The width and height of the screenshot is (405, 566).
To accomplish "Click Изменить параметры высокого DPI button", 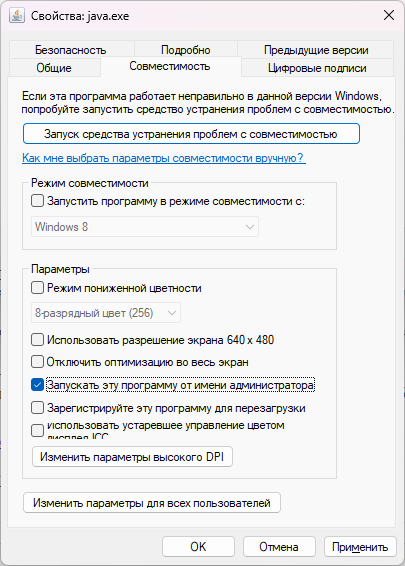I will 132,457.
